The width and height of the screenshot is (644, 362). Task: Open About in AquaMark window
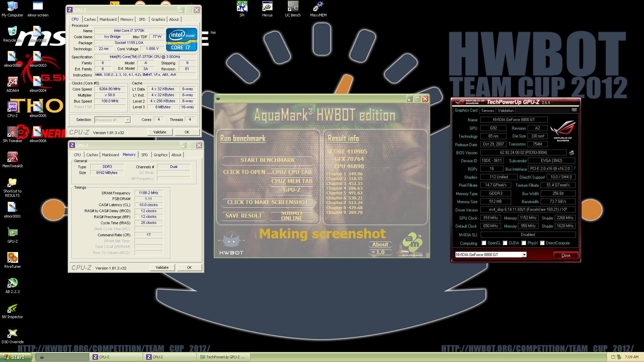tap(380, 244)
